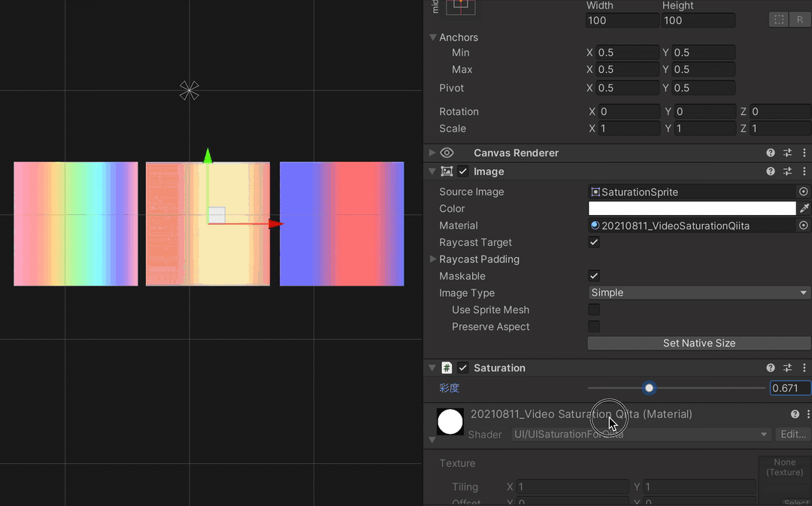The width and height of the screenshot is (812, 506).
Task: Click the Saturation script icon
Action: tap(447, 368)
